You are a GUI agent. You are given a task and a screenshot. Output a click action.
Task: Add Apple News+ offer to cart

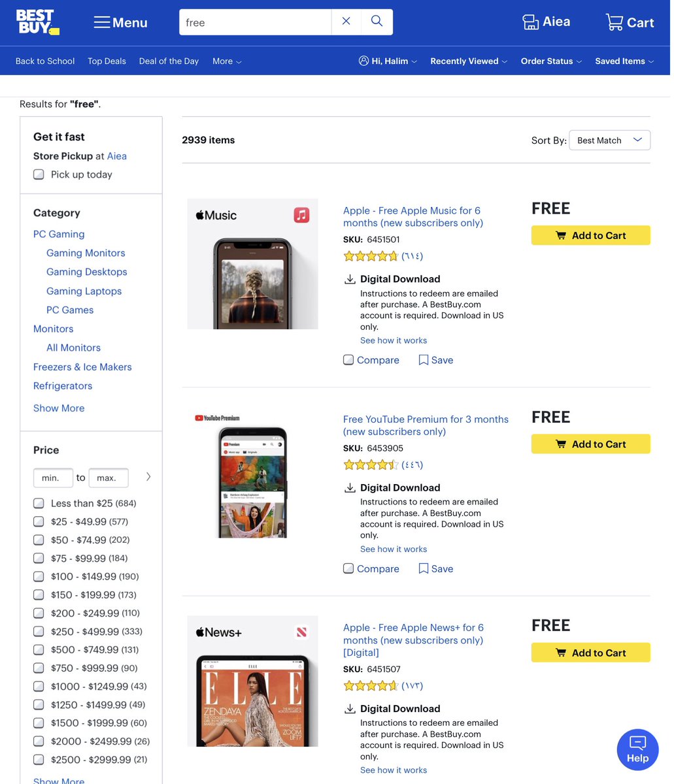591,653
